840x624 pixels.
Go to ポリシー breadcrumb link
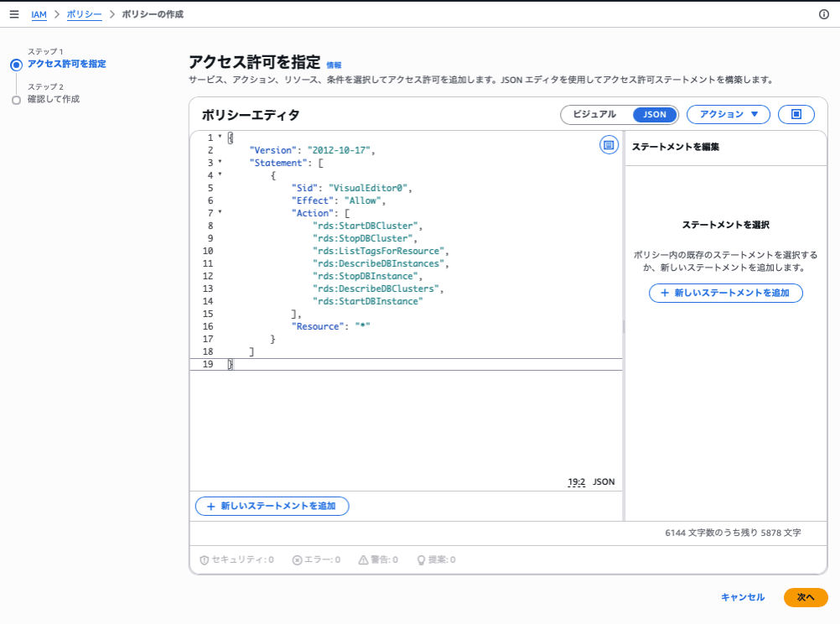click(84, 14)
